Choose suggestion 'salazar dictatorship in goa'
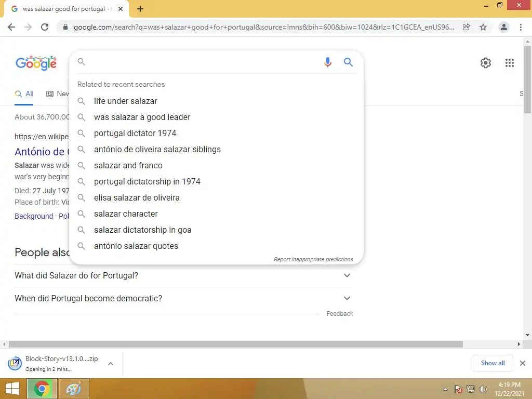This screenshot has height=399, width=532. (x=216, y=230)
